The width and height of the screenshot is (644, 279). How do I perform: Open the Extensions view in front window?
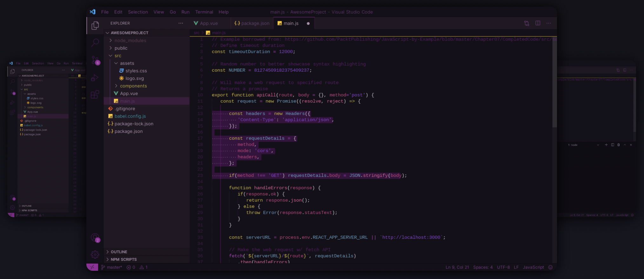(95, 94)
